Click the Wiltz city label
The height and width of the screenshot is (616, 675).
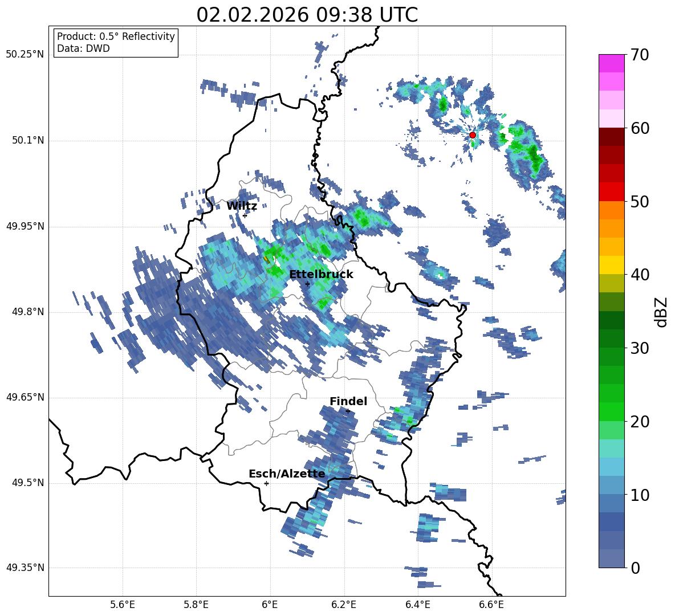[242, 206]
